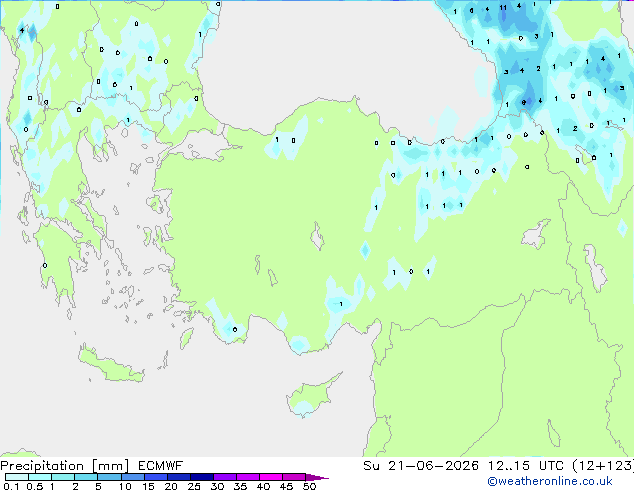Click the legend scale label '25'
The image size is (634, 490).
coord(194,486)
